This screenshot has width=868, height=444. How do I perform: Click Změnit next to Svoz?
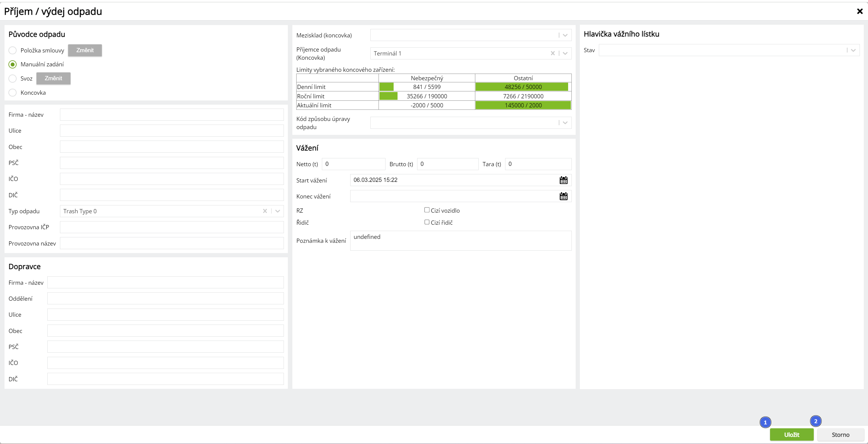point(53,78)
